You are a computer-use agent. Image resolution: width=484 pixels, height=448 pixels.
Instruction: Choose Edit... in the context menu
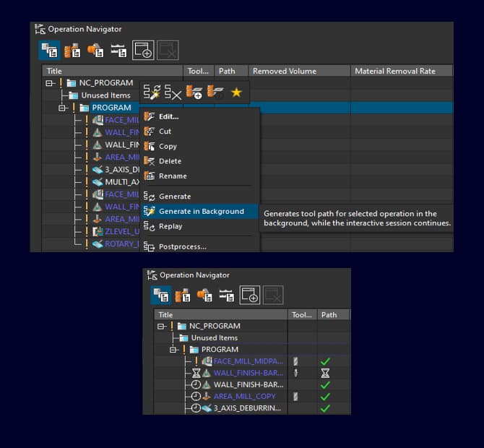pyautogui.click(x=168, y=116)
